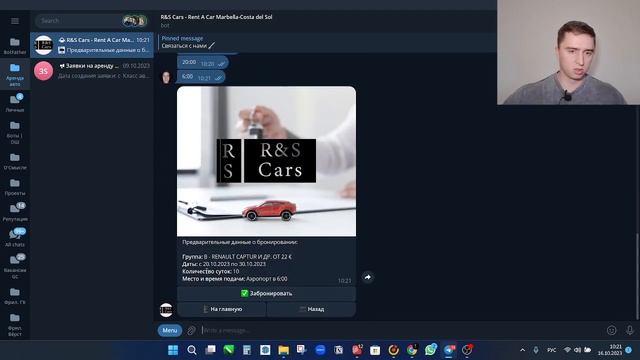Open WhatsApp from the taskbar
Image resolution: width=640 pixels, height=360 pixels.
[x=430, y=350]
